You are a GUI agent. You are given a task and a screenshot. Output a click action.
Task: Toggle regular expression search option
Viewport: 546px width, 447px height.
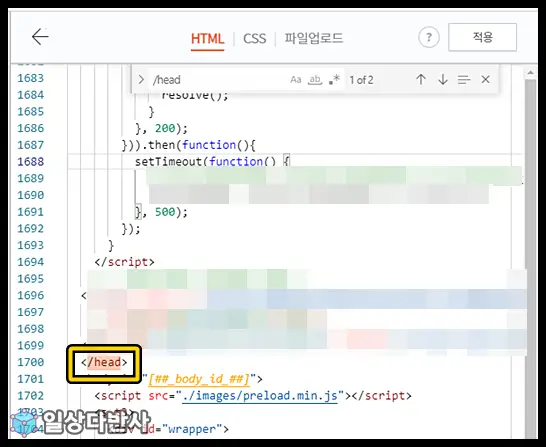[334, 80]
